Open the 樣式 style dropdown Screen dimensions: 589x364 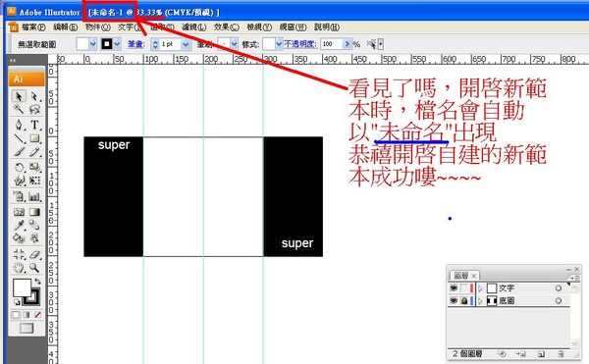279,44
